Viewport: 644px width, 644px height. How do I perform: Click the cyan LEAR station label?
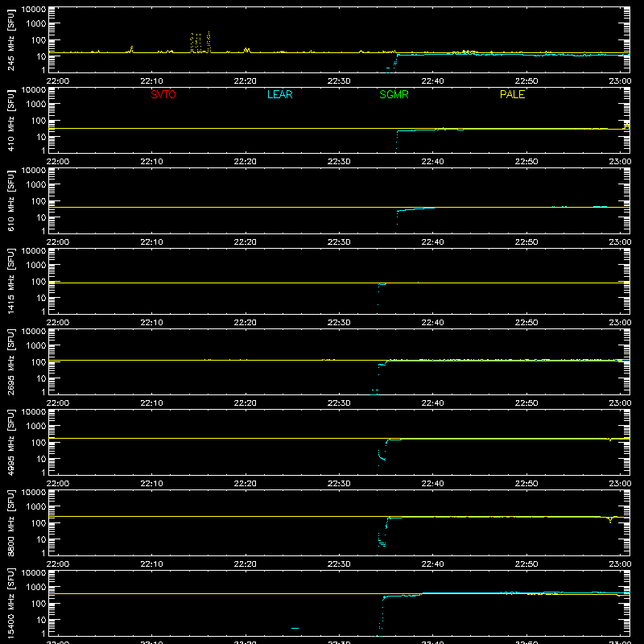(279, 94)
